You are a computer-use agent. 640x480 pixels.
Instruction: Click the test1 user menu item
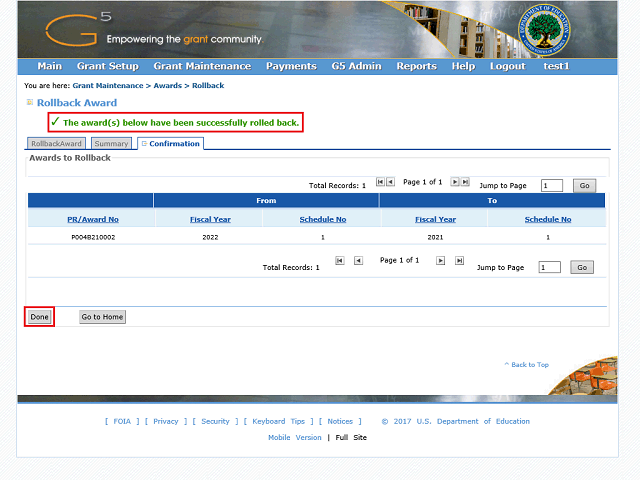556,66
